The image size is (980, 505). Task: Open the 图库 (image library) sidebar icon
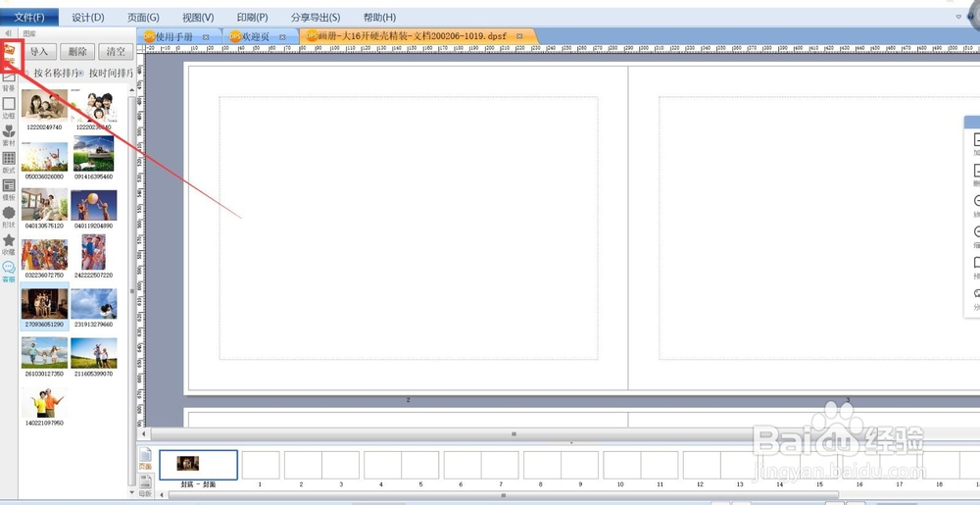click(x=9, y=53)
